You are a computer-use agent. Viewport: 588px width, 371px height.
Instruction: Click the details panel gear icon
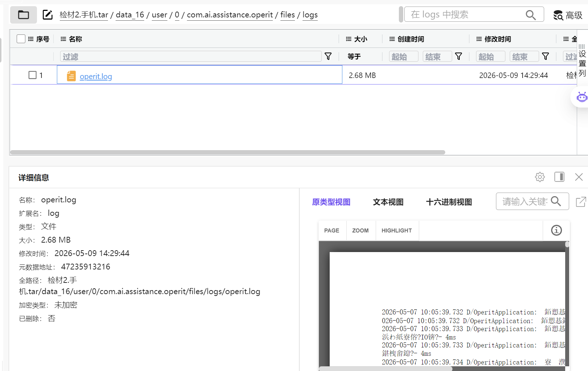point(540,177)
